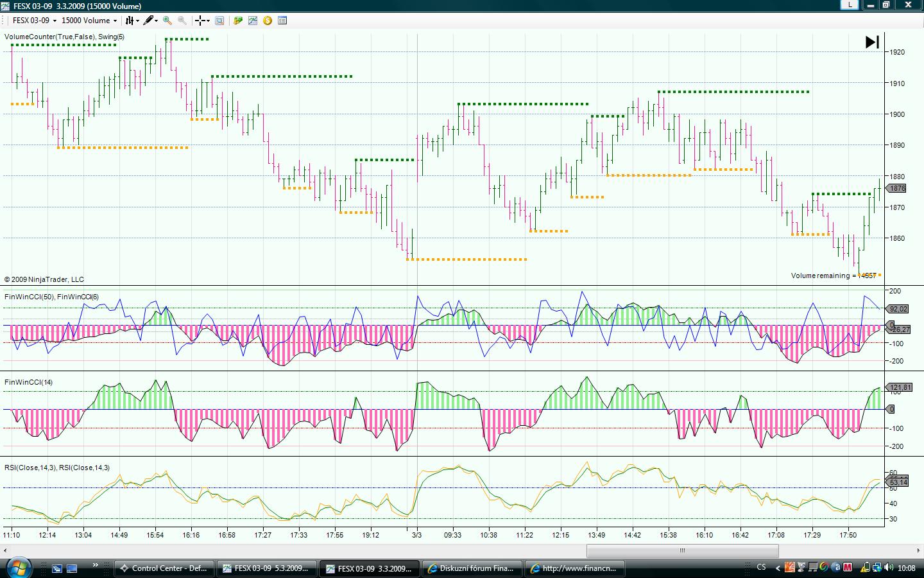This screenshot has width=924, height=578.
Task: Expand hidden system tray icons arrow
Action: pyautogui.click(x=778, y=568)
